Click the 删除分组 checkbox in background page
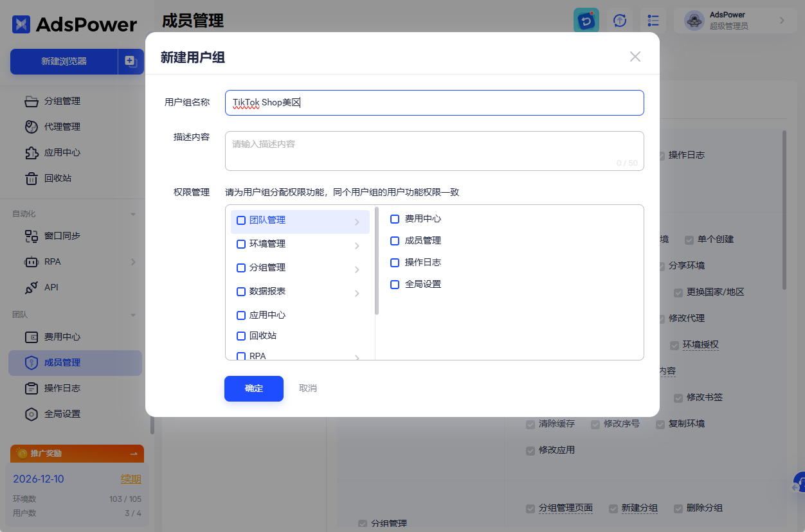Screen dimensions: 805x532 (x=678, y=508)
